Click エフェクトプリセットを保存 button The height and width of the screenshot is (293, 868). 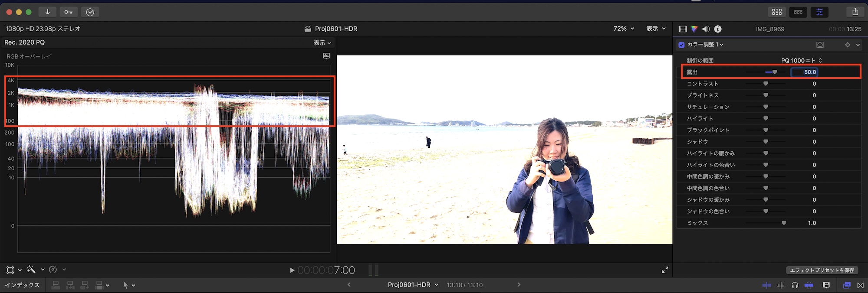(x=822, y=270)
